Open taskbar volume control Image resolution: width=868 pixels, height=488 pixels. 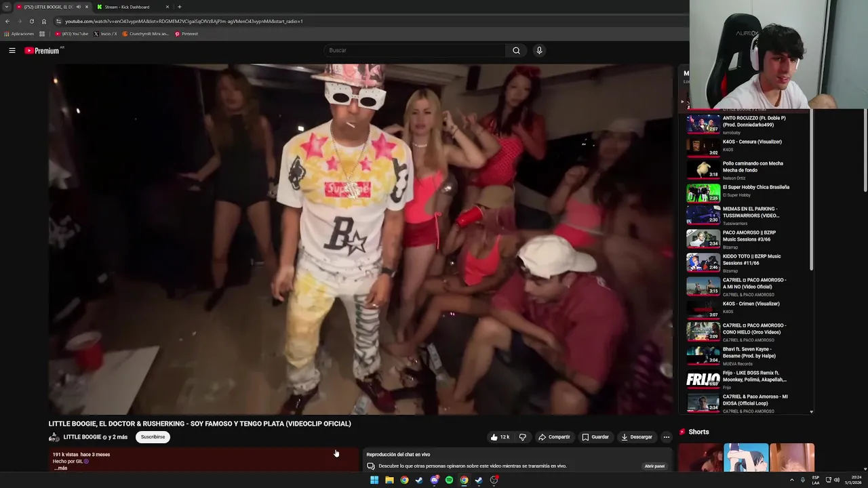coord(837,480)
